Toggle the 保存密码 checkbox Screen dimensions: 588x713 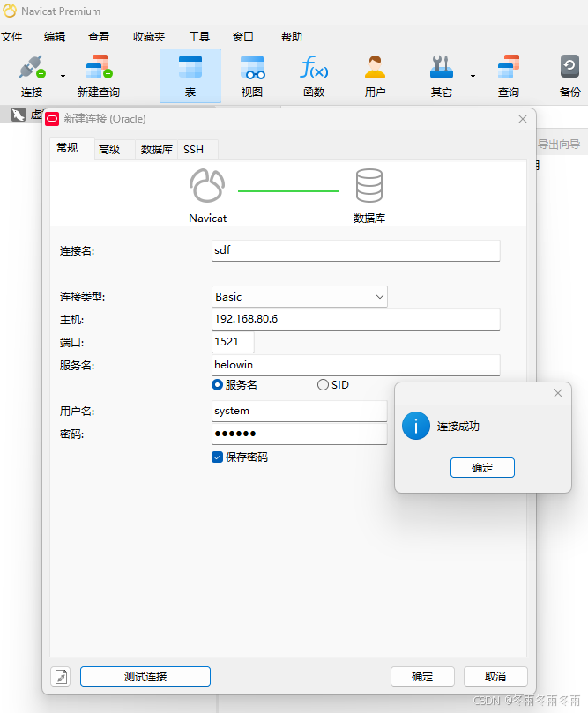click(x=218, y=457)
